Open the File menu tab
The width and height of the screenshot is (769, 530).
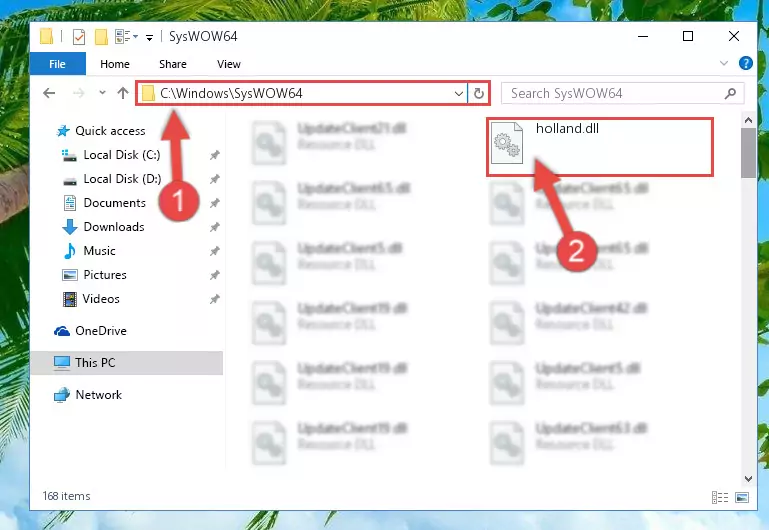(x=57, y=64)
